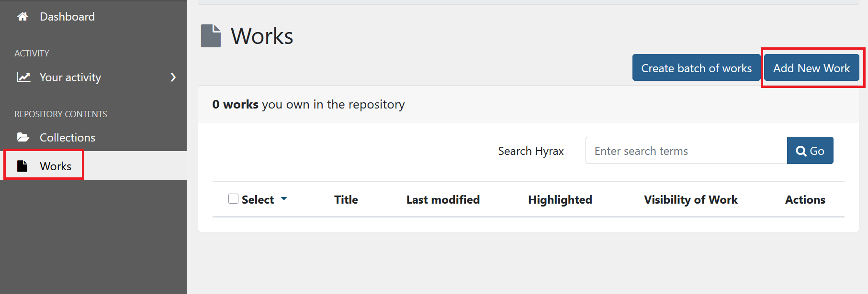This screenshot has height=294, width=868.
Task: Click the sidebar Works file icon
Action: [x=23, y=166]
